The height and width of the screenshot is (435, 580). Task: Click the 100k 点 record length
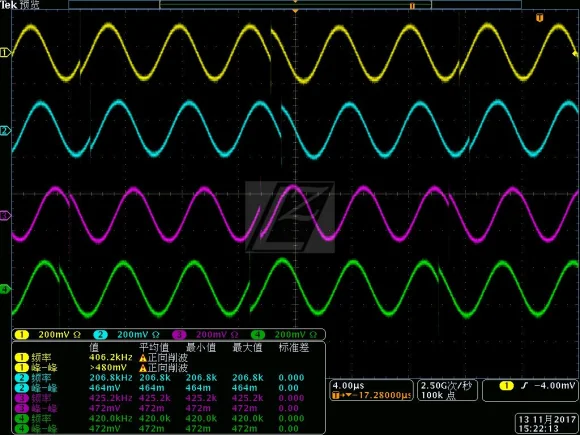[x=438, y=395]
